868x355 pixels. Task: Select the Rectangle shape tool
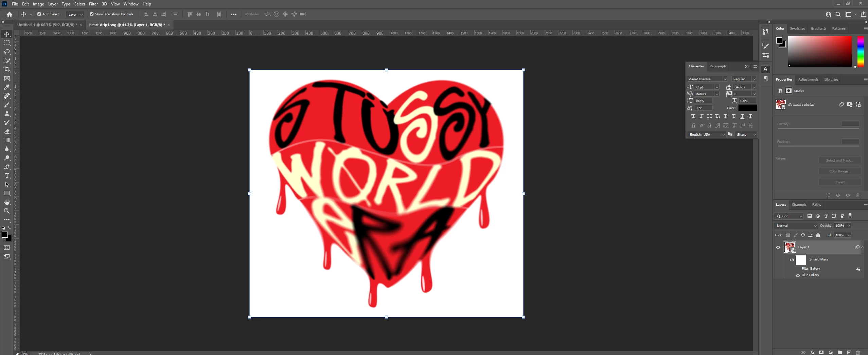click(x=7, y=193)
